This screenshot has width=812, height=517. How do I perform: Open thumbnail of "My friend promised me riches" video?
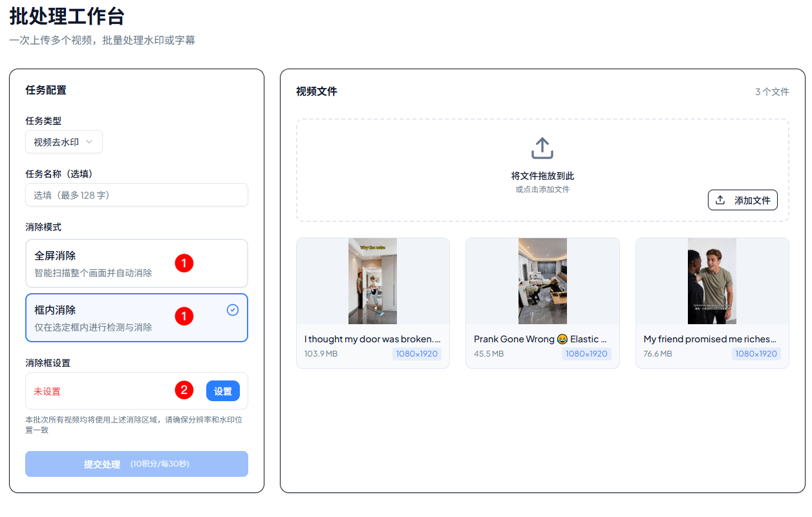[712, 281]
